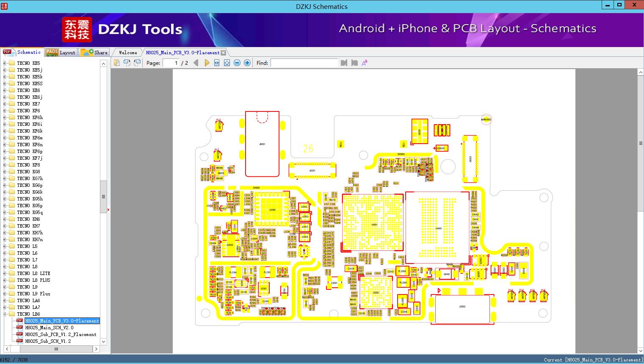The image size is (644, 364).
Task: Find the next search match
Action: (354, 63)
